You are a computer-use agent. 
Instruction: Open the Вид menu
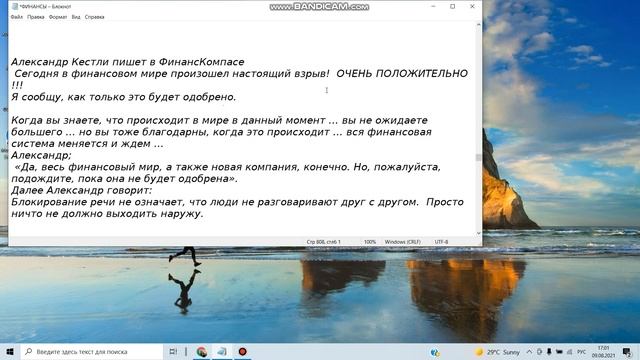click(x=76, y=17)
